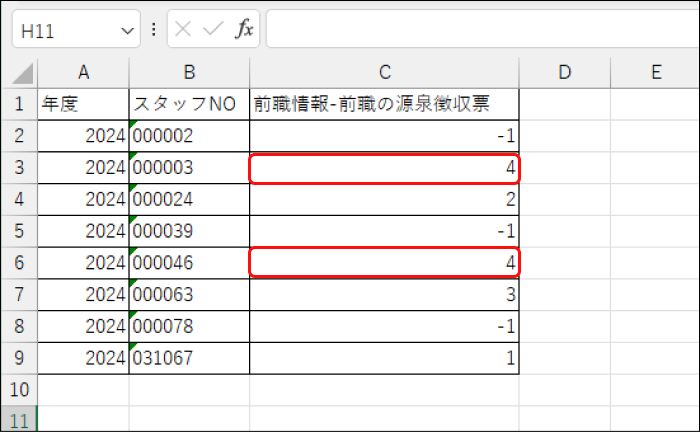Select row 9 header
Image resolution: width=700 pixels, height=432 pixels.
click(19, 358)
